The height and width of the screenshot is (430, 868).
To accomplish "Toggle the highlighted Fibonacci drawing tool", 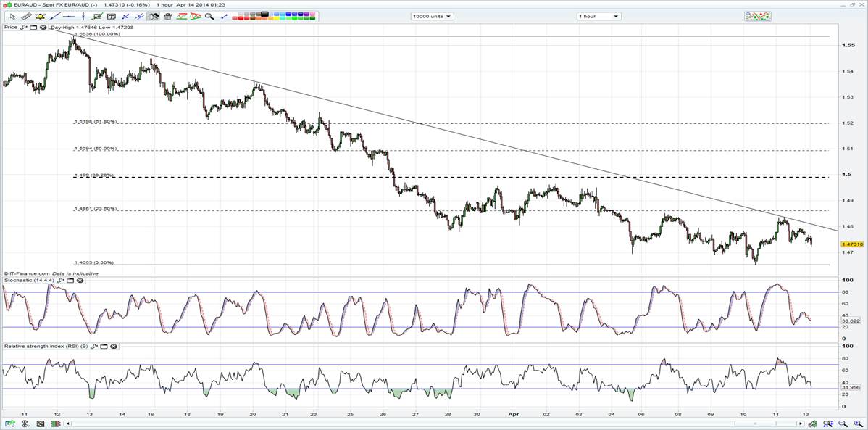I will coord(154,16).
